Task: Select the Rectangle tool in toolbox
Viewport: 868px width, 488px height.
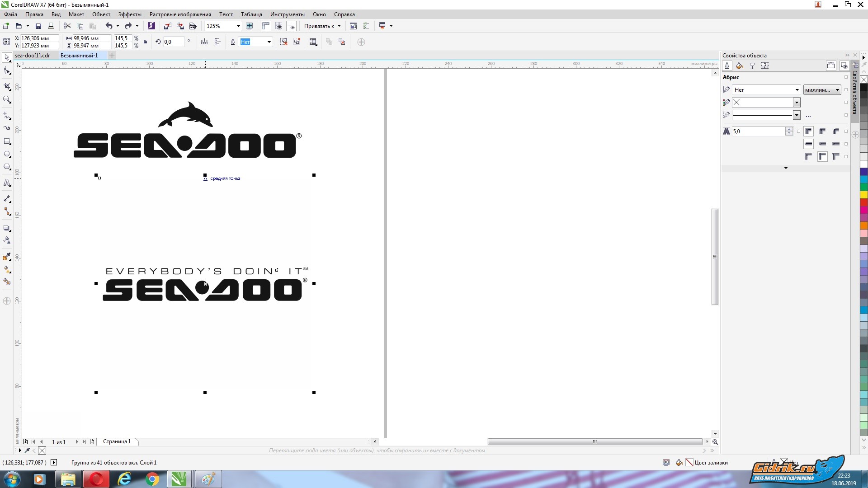Action: 7,141
